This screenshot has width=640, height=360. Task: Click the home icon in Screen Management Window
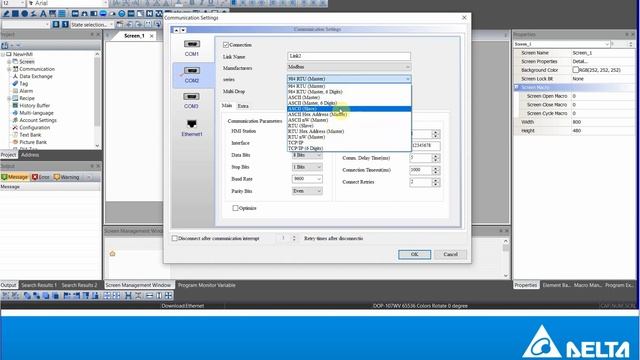coord(112,253)
